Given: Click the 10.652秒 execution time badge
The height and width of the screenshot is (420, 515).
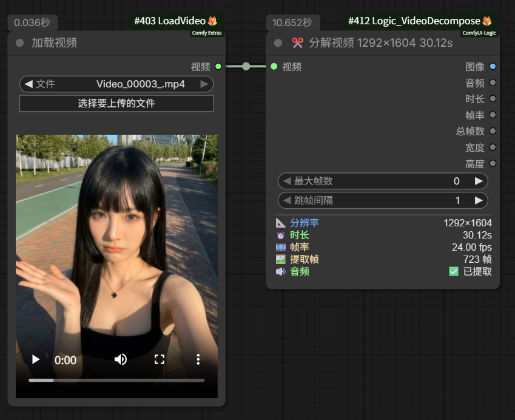Looking at the screenshot, I should coord(292,22).
